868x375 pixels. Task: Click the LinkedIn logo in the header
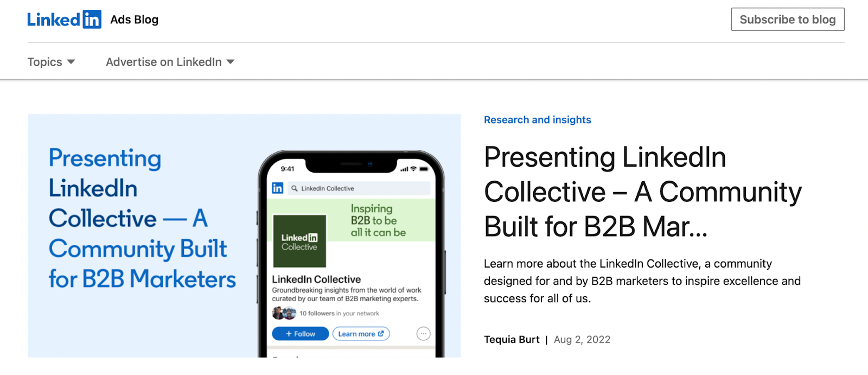tap(64, 20)
